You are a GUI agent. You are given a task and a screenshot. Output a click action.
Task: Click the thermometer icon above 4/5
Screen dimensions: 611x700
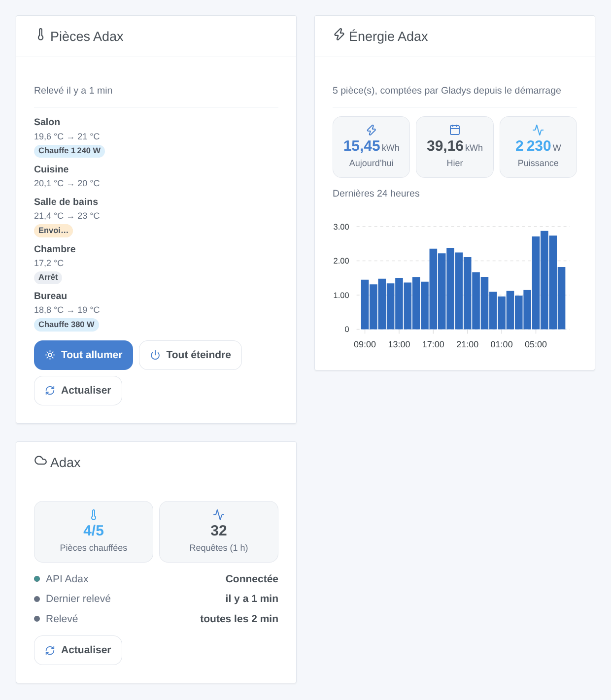point(94,515)
